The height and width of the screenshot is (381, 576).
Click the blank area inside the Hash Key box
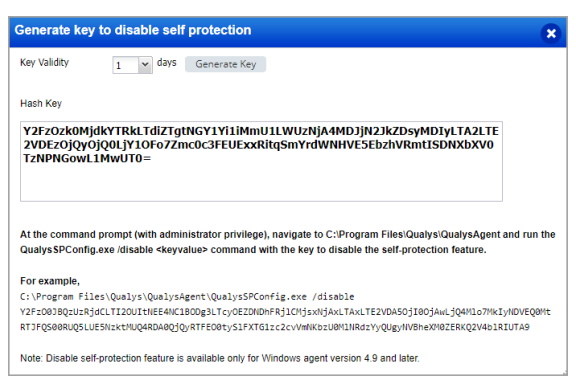[261, 183]
